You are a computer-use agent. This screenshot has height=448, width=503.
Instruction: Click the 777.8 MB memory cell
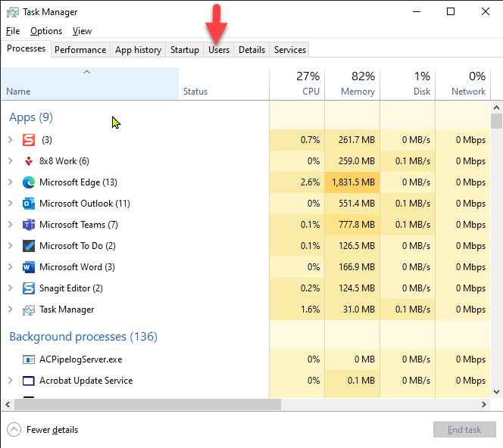click(x=352, y=225)
